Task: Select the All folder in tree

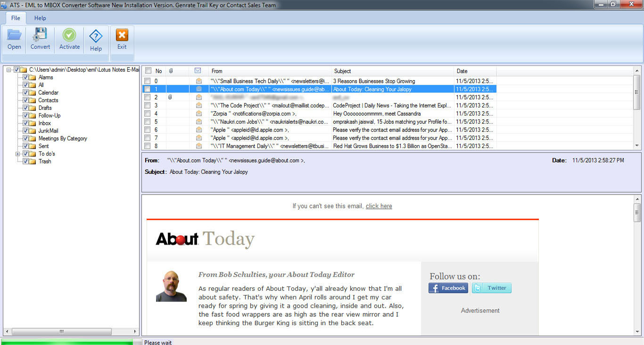Action: [x=41, y=85]
